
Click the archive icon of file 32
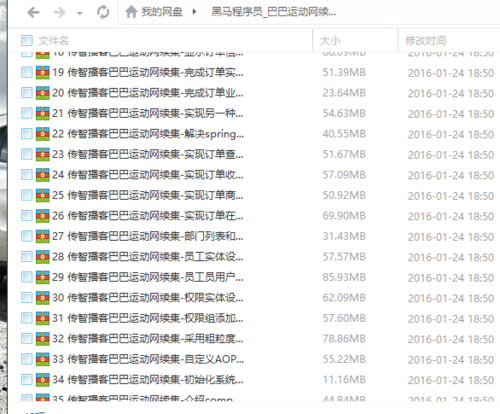coord(43,339)
